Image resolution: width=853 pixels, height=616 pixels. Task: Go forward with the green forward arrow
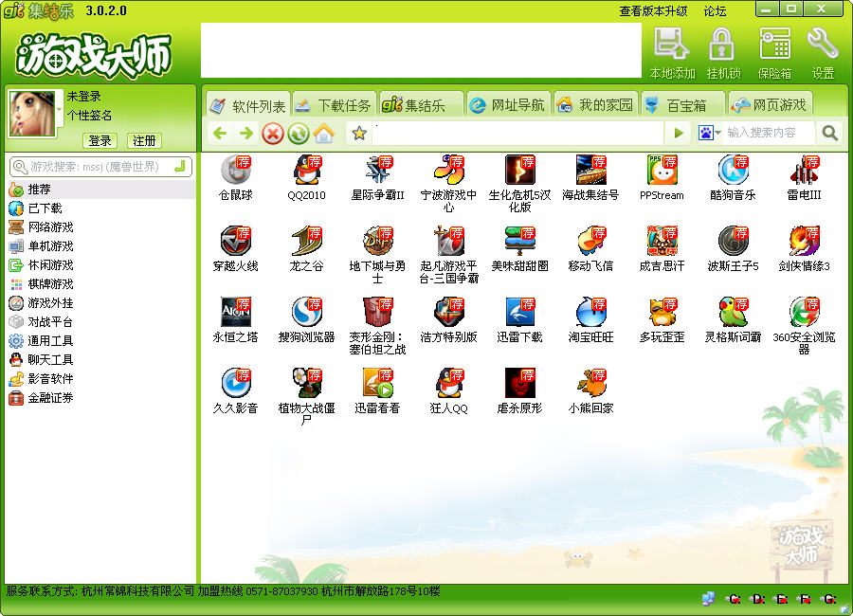[245, 133]
